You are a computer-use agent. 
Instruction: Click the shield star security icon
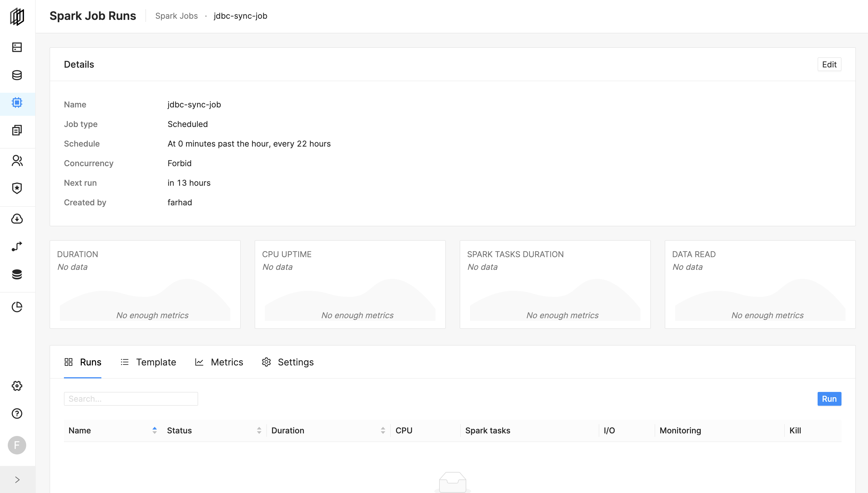(x=17, y=188)
